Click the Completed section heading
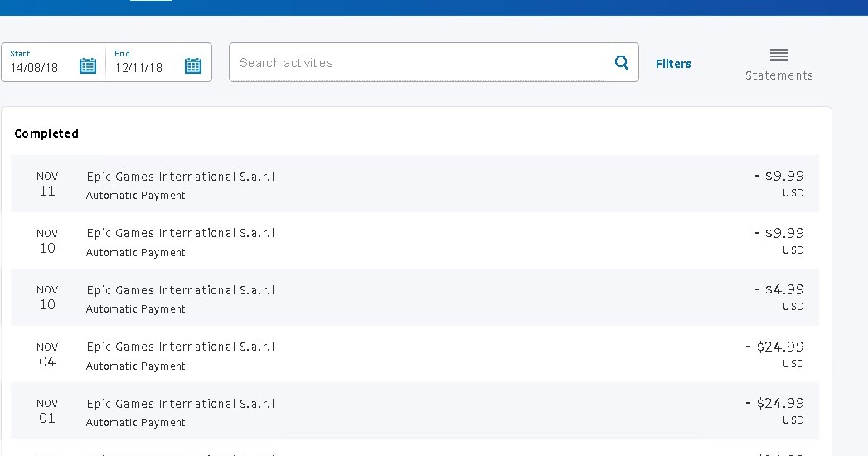This screenshot has width=868, height=456. click(46, 133)
